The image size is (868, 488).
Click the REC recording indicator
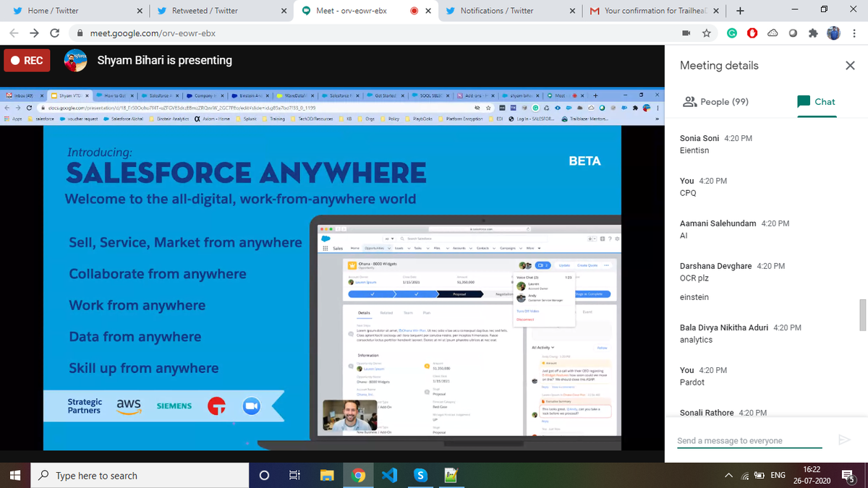[x=27, y=61]
